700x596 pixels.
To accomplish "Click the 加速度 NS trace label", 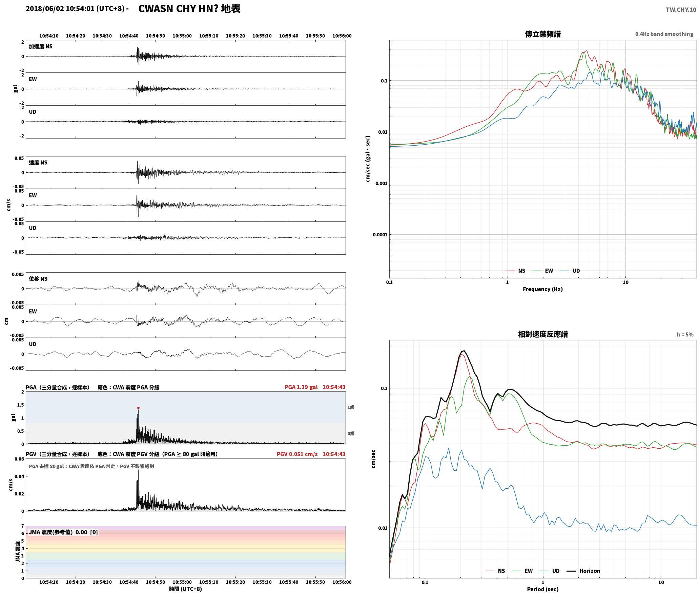I will (41, 46).
